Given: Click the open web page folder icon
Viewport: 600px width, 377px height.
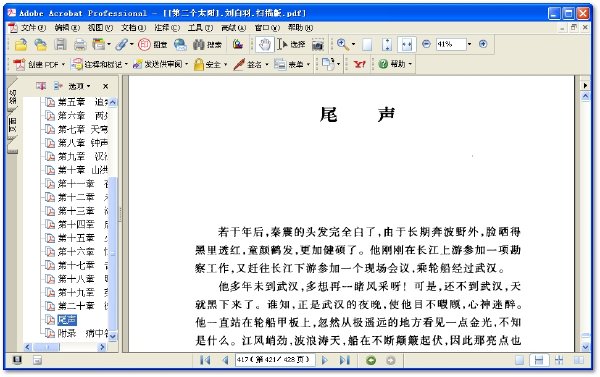Looking at the screenshot, I should point(41,45).
